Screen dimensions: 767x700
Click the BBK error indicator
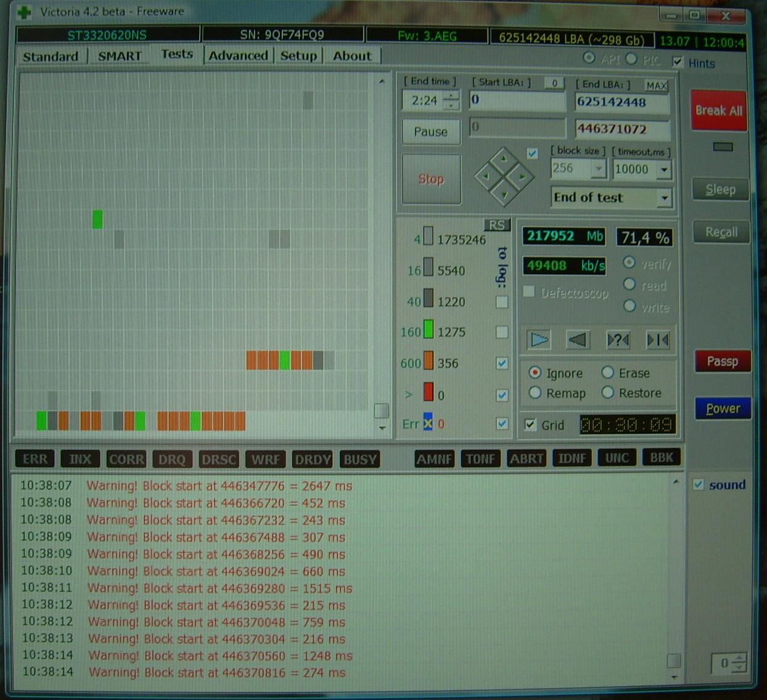pyautogui.click(x=662, y=457)
